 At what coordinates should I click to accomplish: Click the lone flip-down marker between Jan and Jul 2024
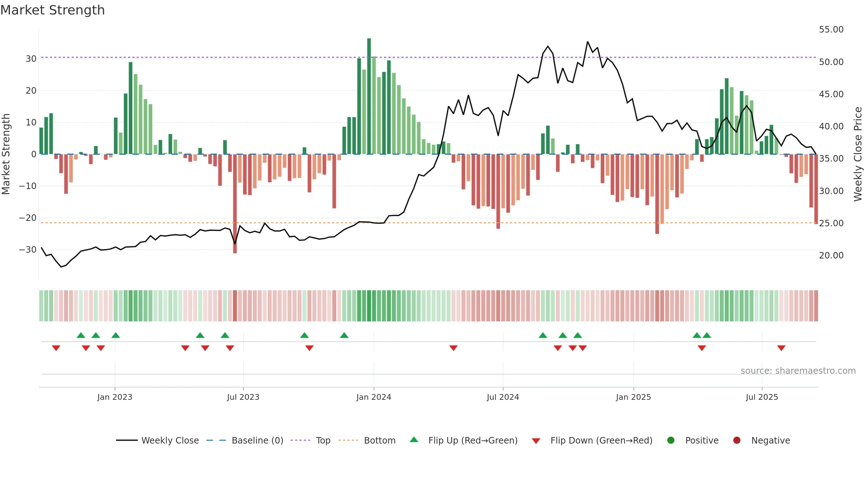point(454,348)
